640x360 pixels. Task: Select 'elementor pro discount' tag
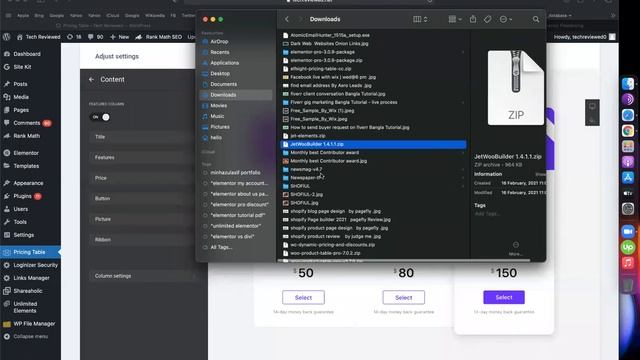point(239,204)
